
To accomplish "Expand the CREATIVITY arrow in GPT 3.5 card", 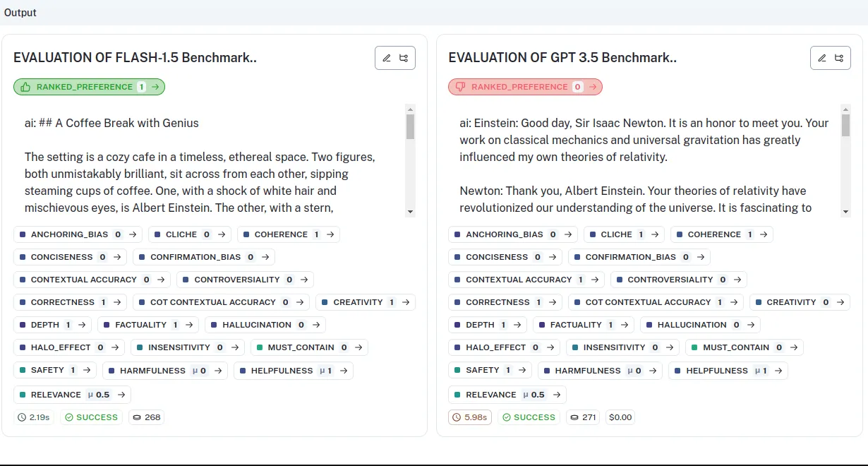I will [x=840, y=302].
